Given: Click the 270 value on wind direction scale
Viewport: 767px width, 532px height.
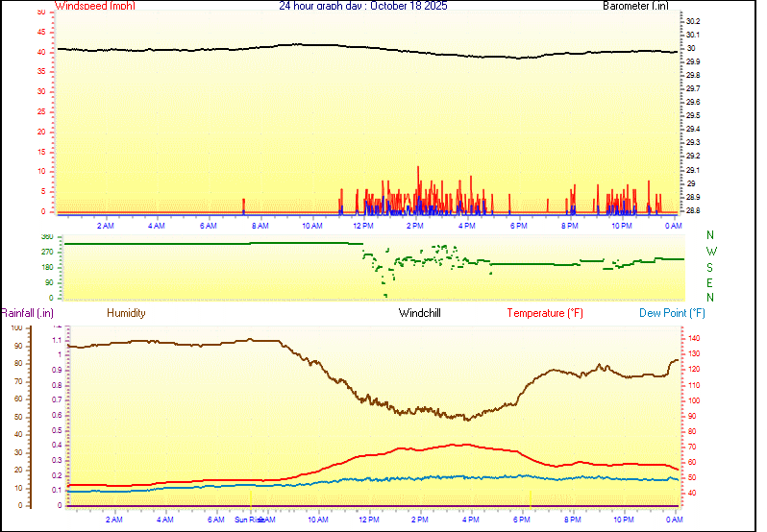Looking at the screenshot, I should 47,252.
